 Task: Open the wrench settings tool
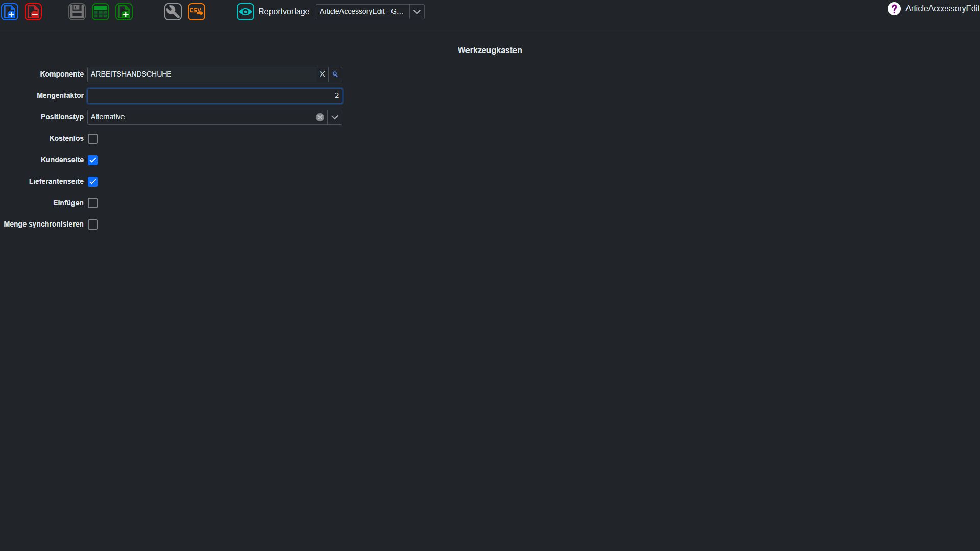(173, 12)
